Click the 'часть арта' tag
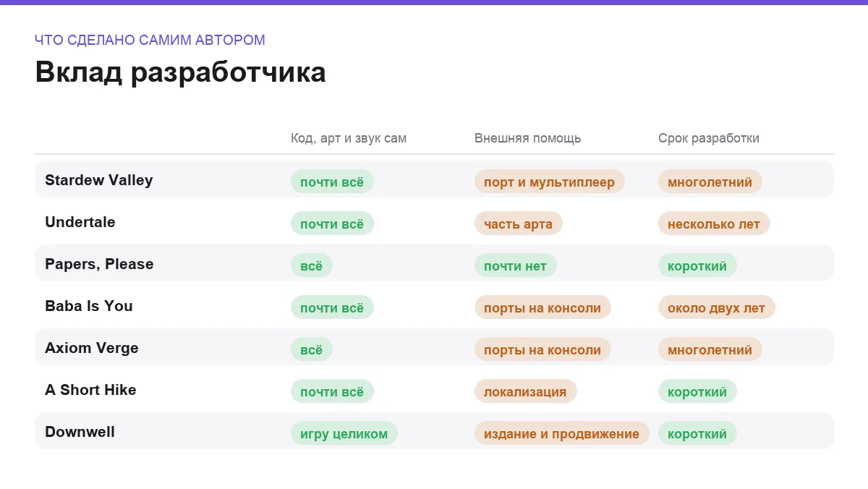 click(518, 224)
